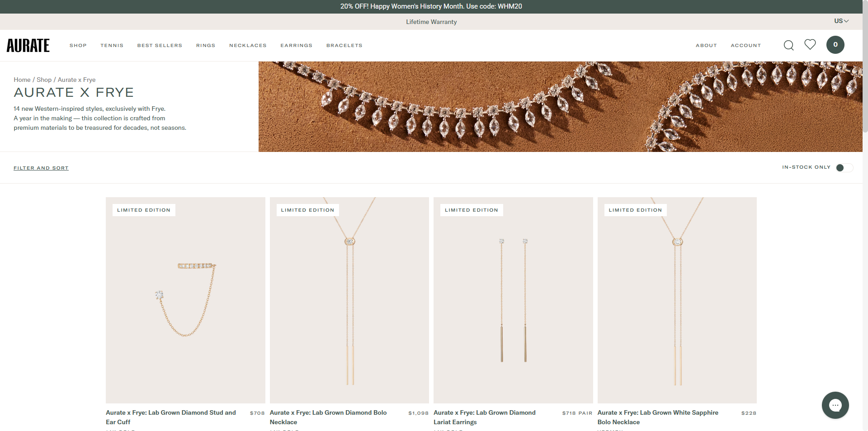Open the live chat bubble
This screenshot has height=431, width=868.
pyautogui.click(x=835, y=405)
